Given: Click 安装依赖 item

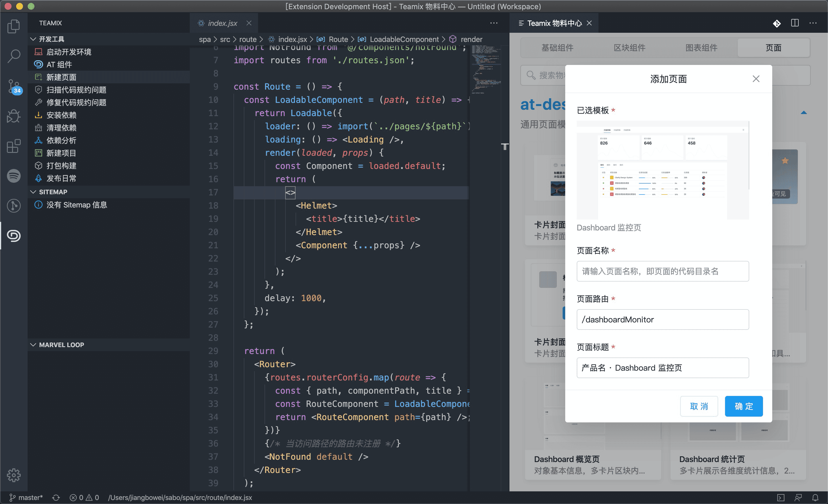Looking at the screenshot, I should coord(109,115).
